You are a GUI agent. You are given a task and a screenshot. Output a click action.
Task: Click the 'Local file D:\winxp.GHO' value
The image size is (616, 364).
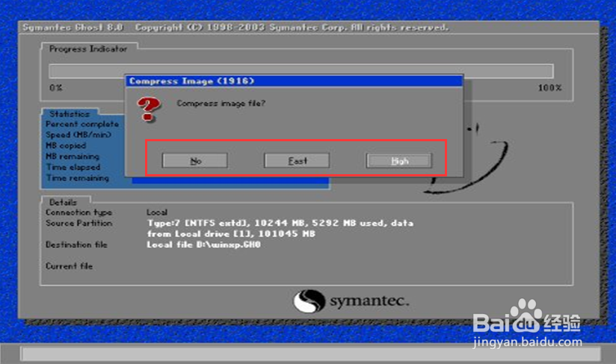point(203,244)
